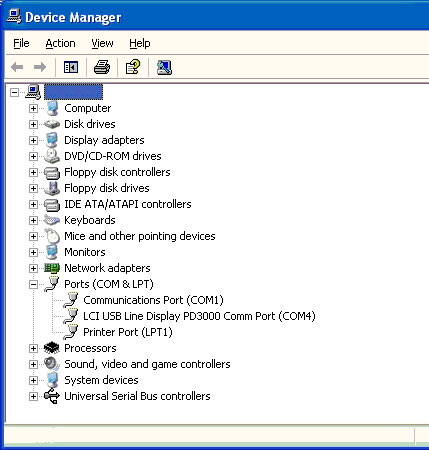Click the USB controllers icon

[52, 396]
